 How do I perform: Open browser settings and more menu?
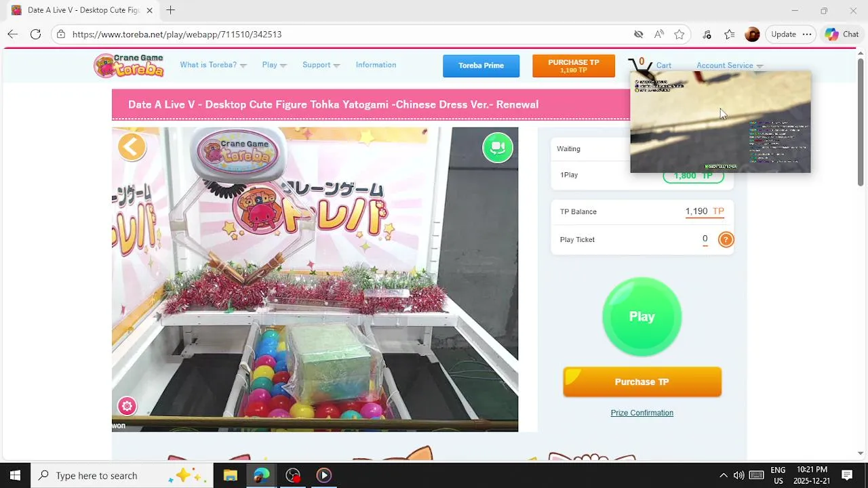coord(807,34)
